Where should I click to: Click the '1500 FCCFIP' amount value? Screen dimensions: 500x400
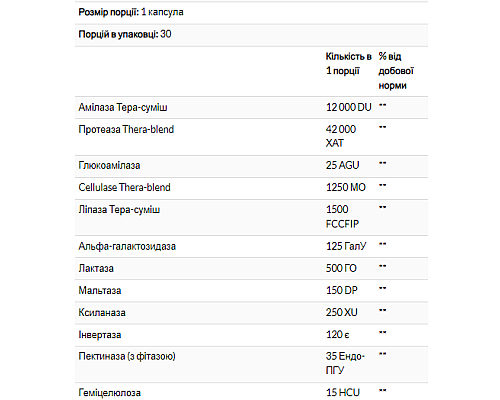pos(342,217)
